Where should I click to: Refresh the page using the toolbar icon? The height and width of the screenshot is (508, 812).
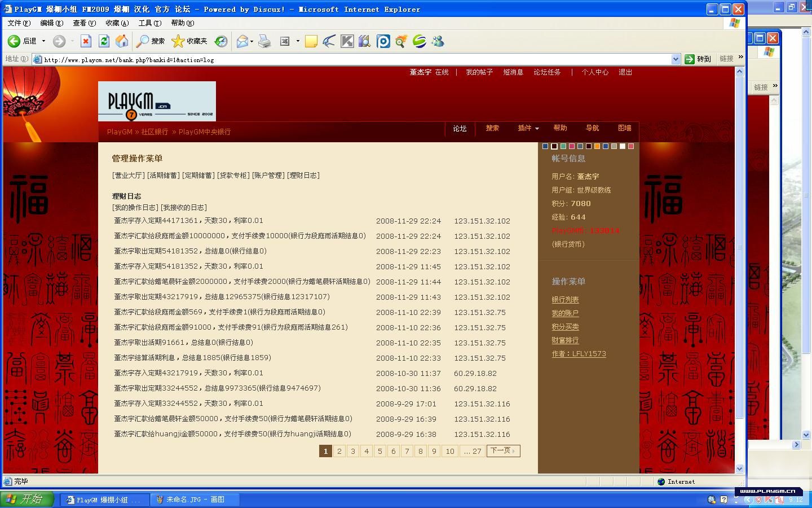104,41
